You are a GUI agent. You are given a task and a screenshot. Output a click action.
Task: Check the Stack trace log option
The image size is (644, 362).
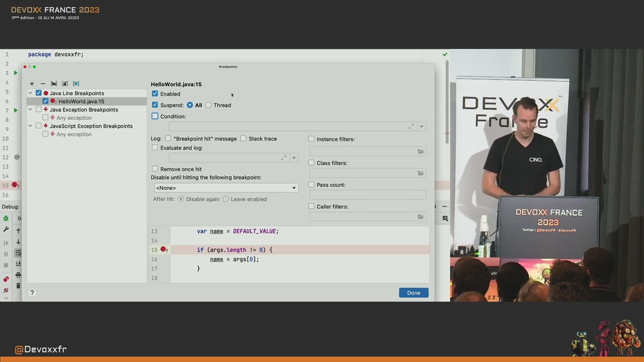tap(244, 138)
